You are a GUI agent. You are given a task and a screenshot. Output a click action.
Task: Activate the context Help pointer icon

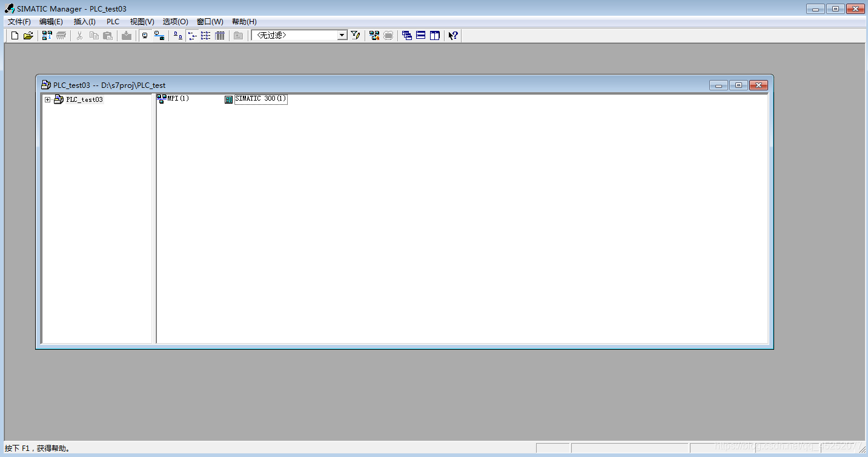coord(453,36)
